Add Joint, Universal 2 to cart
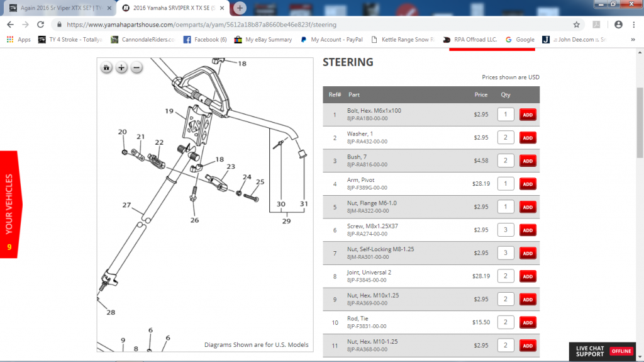644x362 pixels. tap(528, 276)
